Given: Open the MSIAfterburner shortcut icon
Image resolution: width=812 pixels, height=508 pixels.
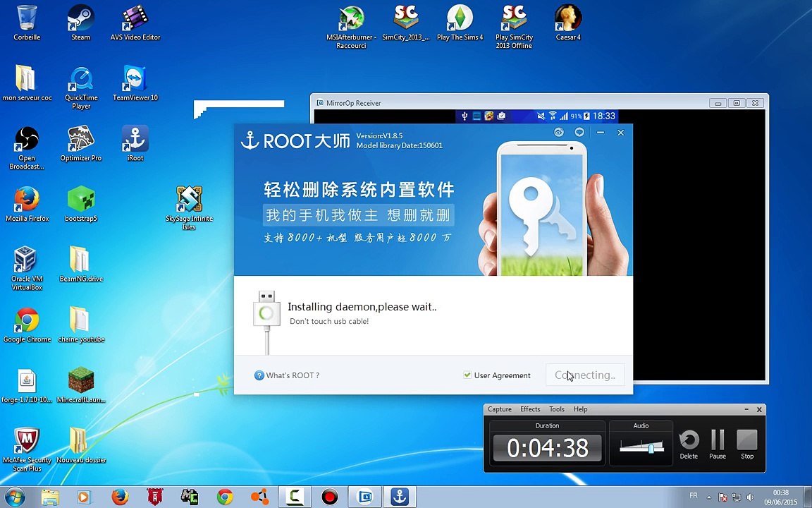Looking at the screenshot, I should 351,27.
